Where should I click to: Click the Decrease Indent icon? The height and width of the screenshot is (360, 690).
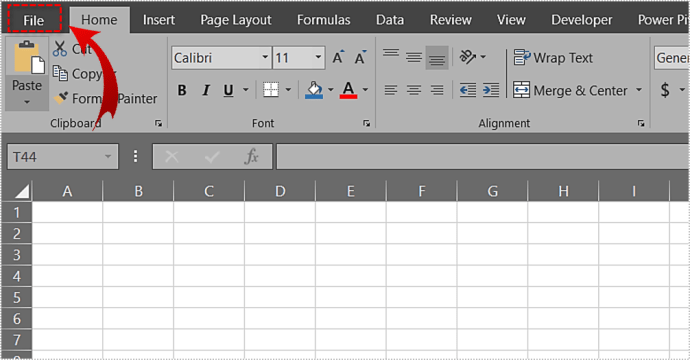(x=468, y=90)
